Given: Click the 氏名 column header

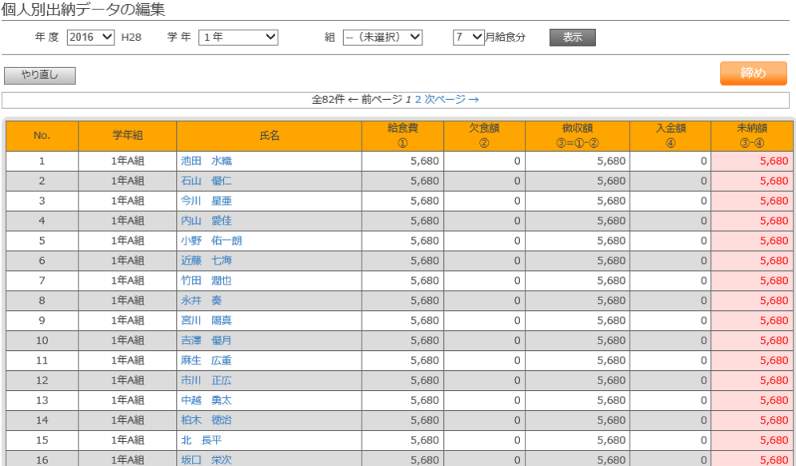Looking at the screenshot, I should click(269, 136).
